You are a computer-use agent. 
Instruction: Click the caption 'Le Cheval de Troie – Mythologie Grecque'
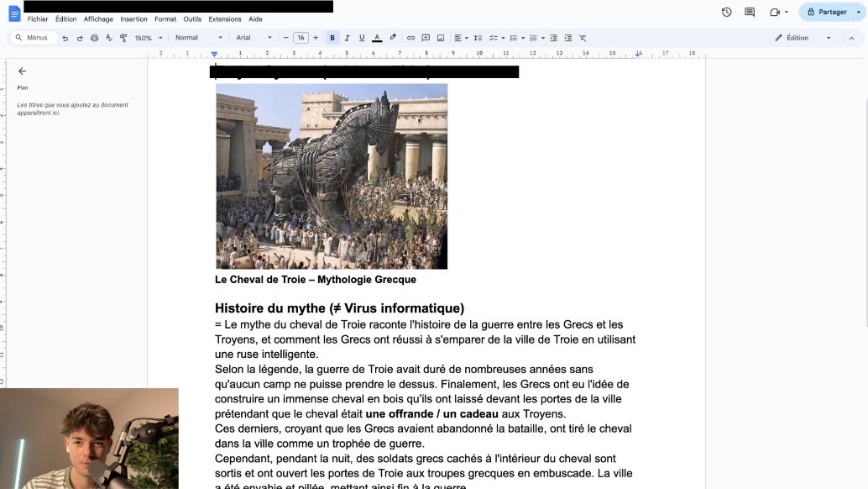pos(316,280)
